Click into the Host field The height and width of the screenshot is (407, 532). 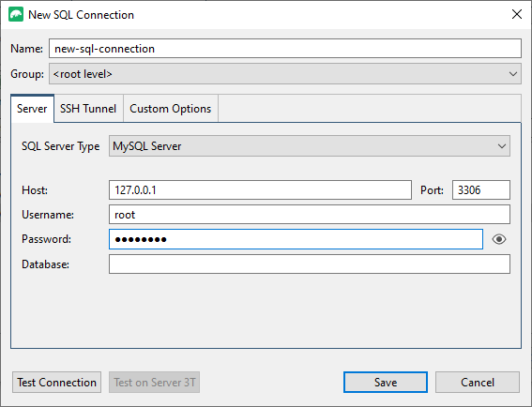pos(260,190)
